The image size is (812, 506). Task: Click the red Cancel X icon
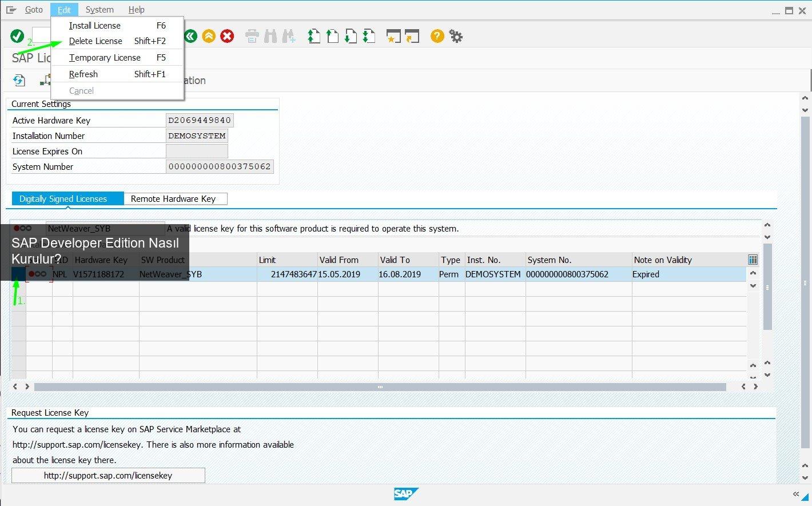[x=227, y=37]
